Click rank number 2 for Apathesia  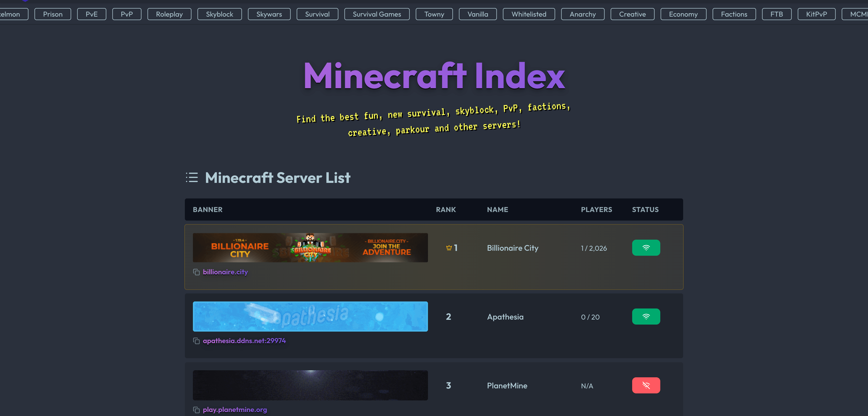(x=449, y=317)
